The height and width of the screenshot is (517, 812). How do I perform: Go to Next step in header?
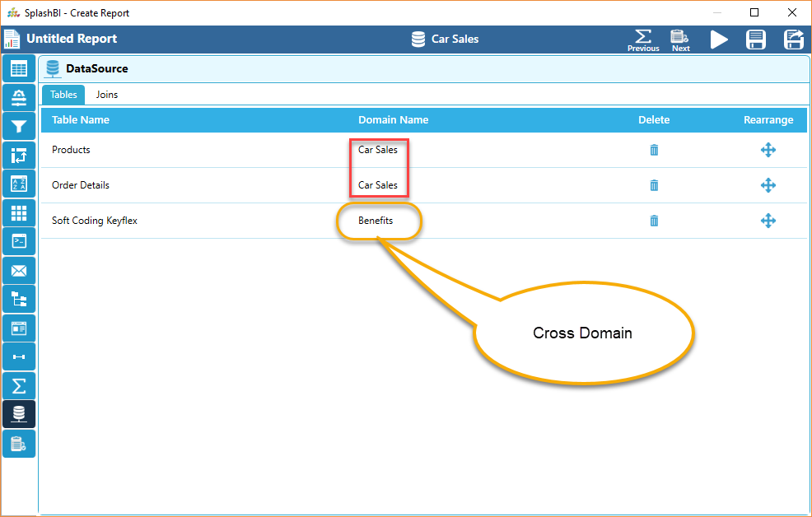(680, 40)
